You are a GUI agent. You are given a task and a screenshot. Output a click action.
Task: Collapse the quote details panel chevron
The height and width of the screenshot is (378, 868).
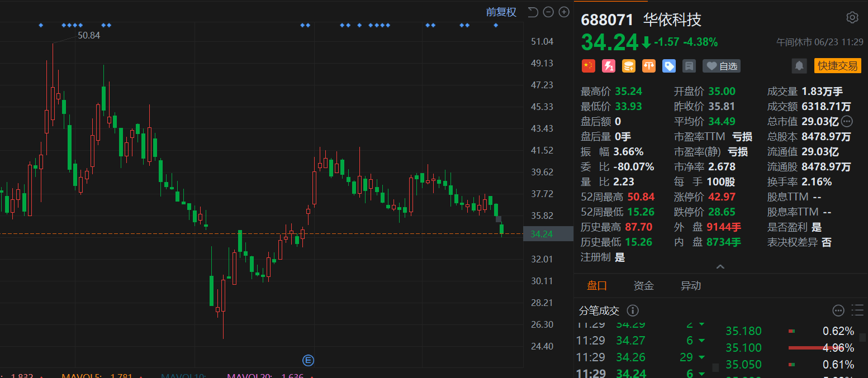[x=720, y=267]
